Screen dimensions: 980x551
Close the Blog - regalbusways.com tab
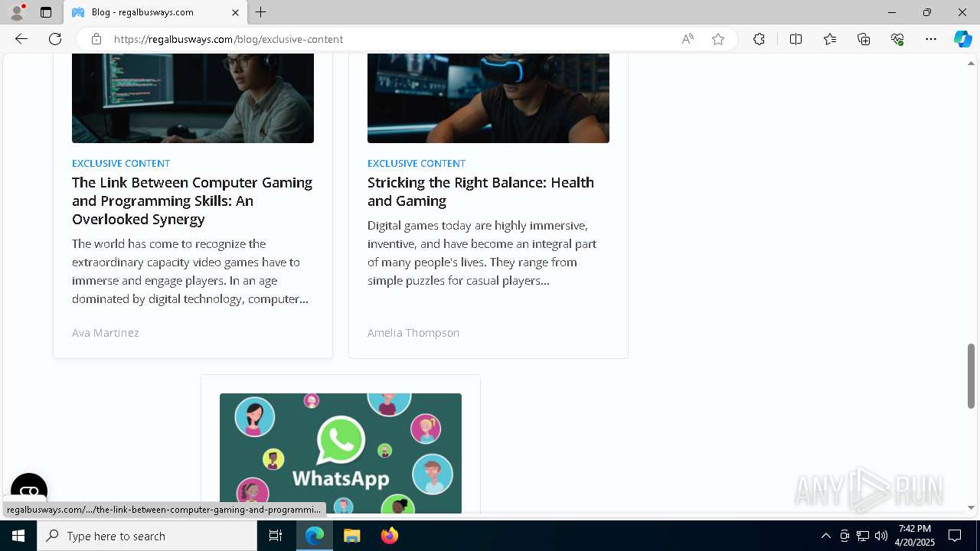[235, 12]
